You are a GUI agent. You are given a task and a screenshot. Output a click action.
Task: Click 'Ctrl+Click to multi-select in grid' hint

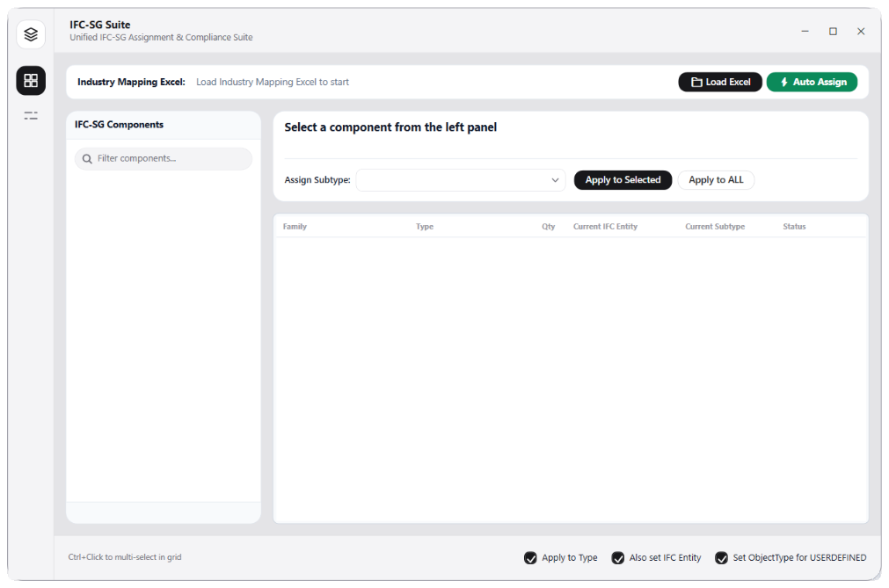(125, 557)
